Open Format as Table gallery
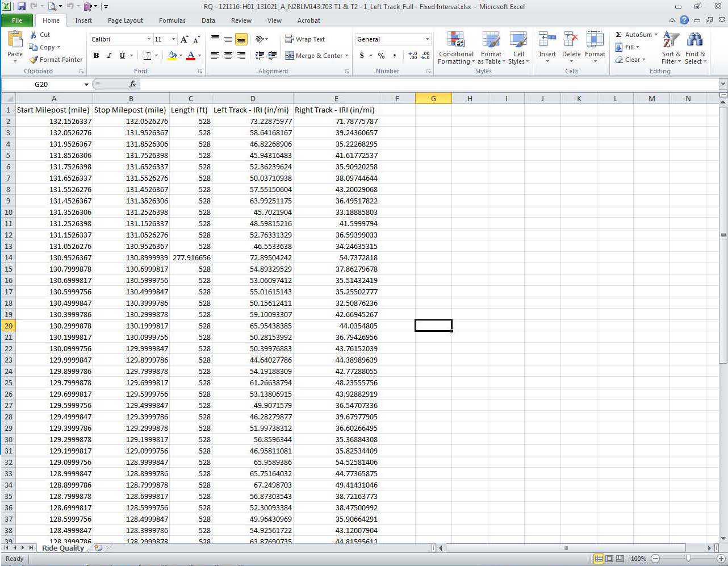The image size is (728, 566). point(491,48)
